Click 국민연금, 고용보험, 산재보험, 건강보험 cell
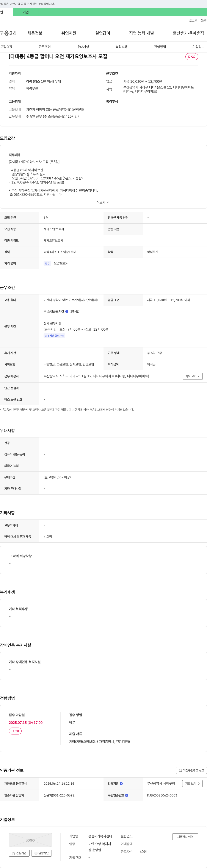 coord(69,364)
